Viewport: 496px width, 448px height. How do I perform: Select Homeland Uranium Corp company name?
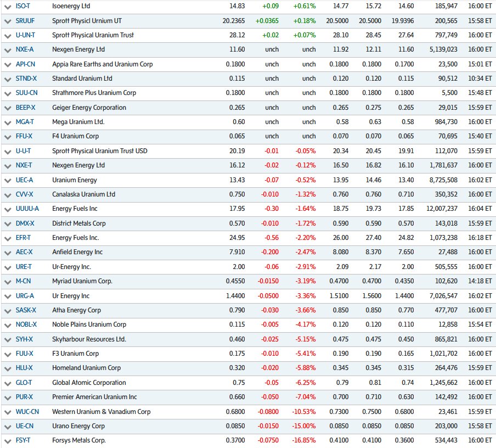[86, 368]
